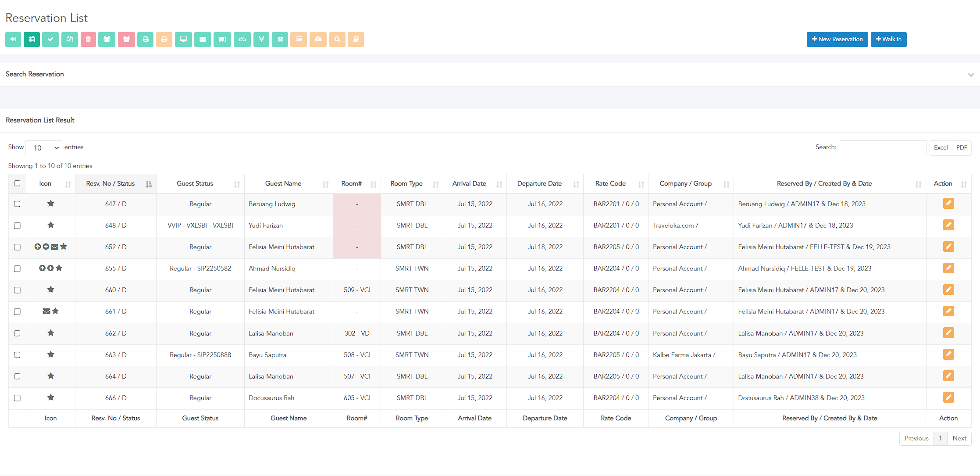Sort by Departure Date column header
This screenshot has height=476, width=980.
coord(545,184)
